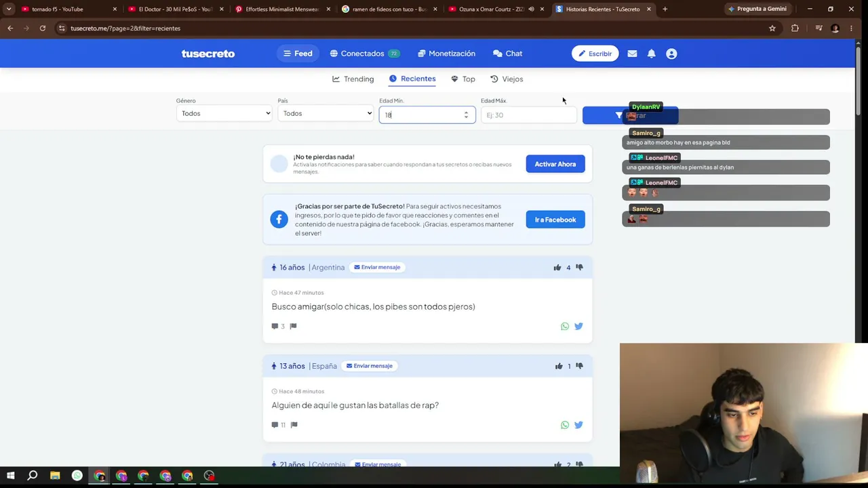Report the Busco amigar post with flag

[293, 326]
